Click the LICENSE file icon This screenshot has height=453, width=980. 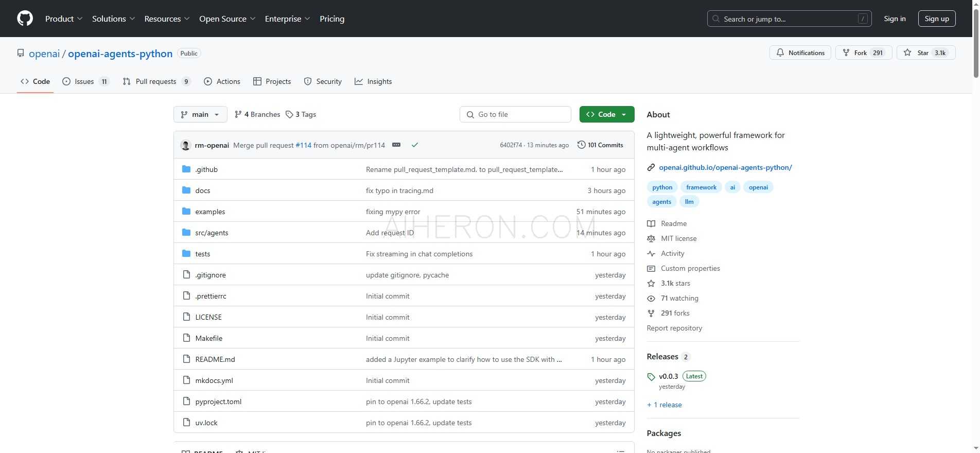186,317
